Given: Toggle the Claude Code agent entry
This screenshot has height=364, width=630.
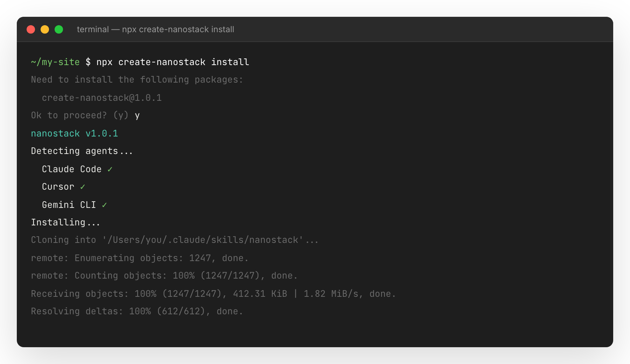Looking at the screenshot, I should coord(71,169).
